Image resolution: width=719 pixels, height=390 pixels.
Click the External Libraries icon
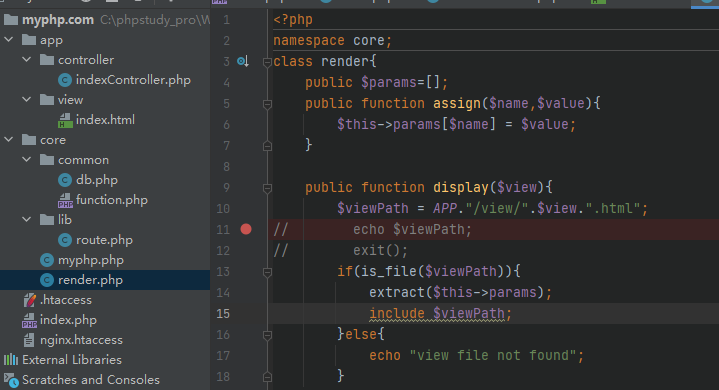11,360
